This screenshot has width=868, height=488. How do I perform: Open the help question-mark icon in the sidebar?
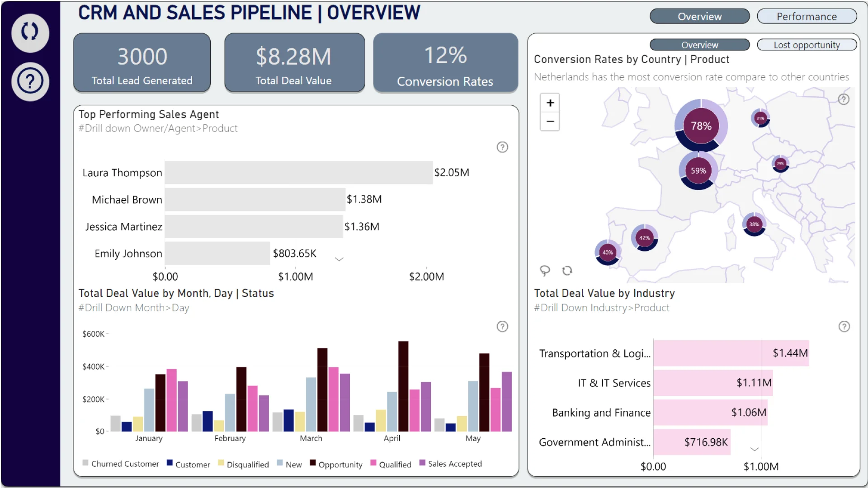tap(30, 82)
